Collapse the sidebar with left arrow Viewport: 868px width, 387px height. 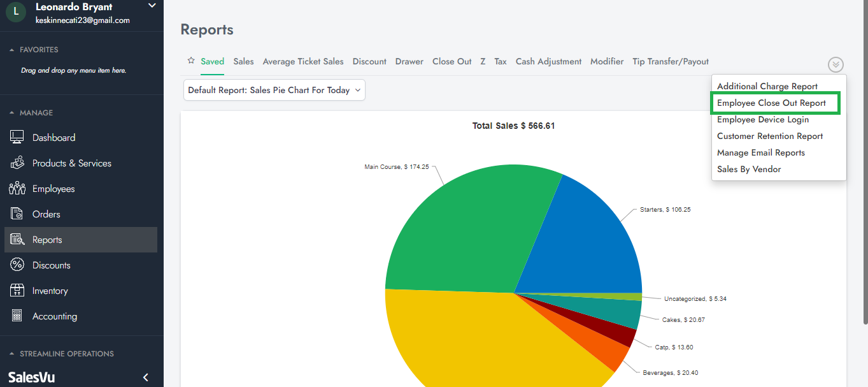[145, 377]
